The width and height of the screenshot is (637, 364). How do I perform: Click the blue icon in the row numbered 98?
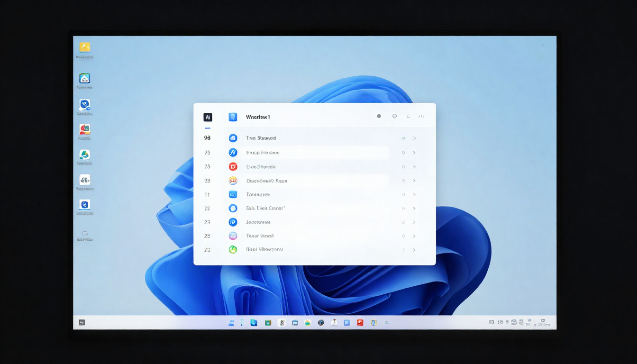(x=233, y=138)
